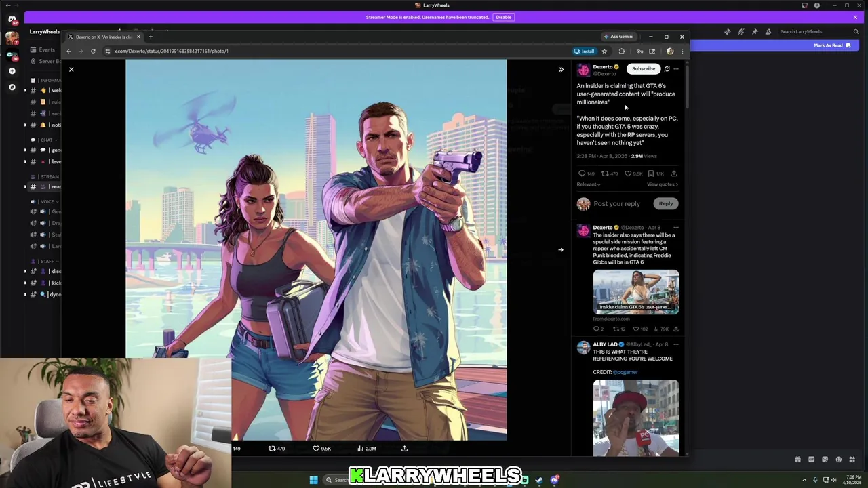Disable Streamer Mode in the Discord banner

click(503, 17)
